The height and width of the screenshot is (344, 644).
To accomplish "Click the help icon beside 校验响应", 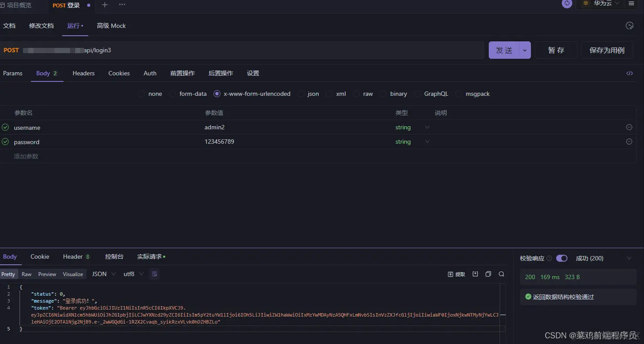I will pos(549,258).
